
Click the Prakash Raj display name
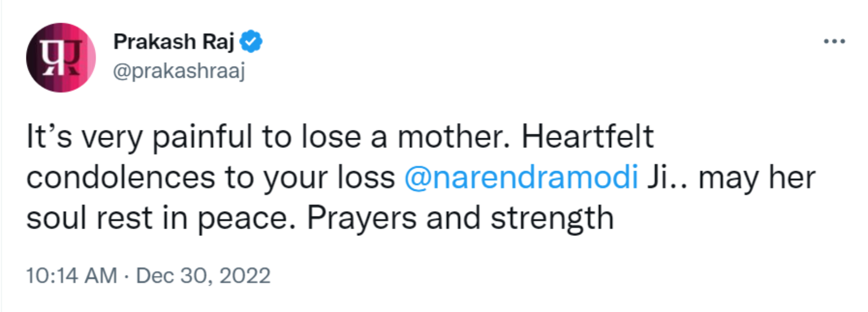[x=174, y=42]
